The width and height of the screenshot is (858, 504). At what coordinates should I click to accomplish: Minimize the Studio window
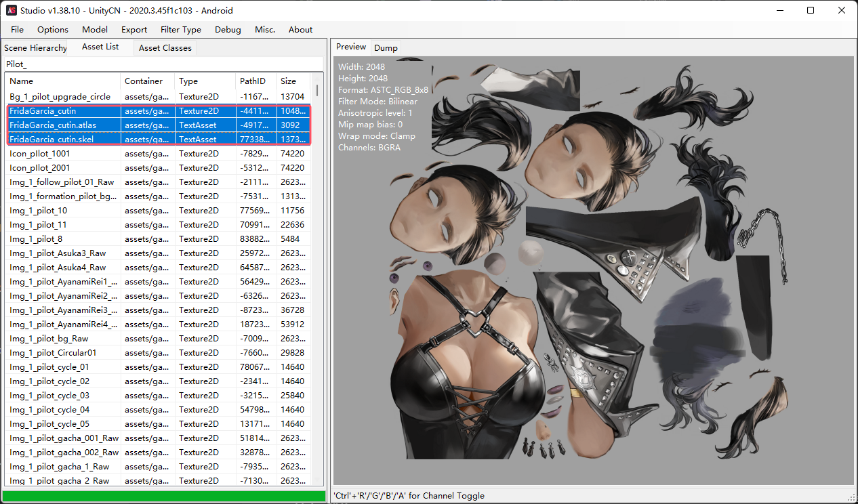click(x=780, y=10)
